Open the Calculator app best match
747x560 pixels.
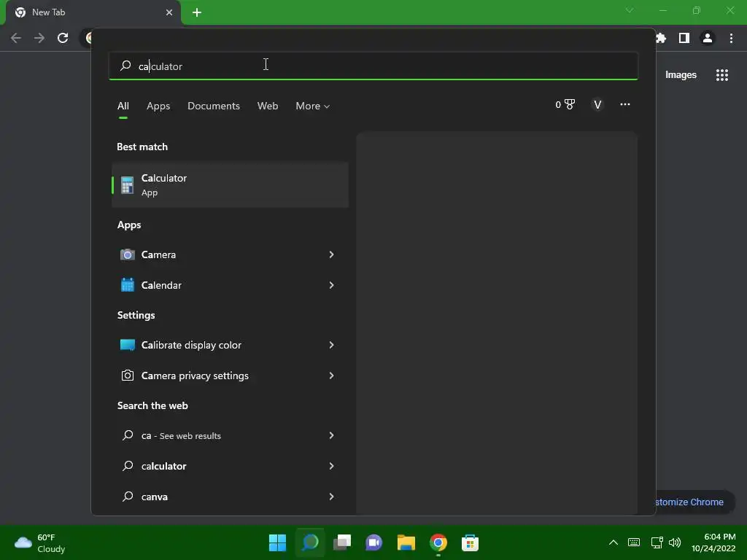click(230, 184)
